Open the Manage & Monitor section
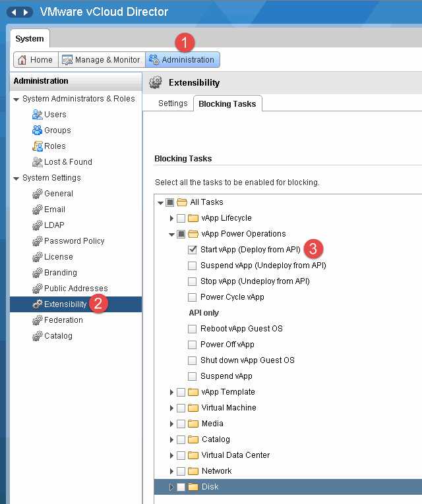 [x=102, y=60]
